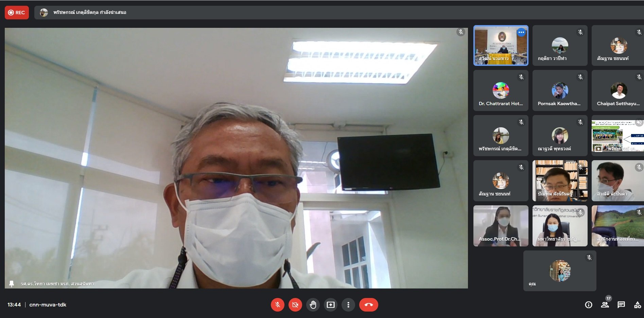Open more options three-dot menu in bottom bar

tap(348, 305)
